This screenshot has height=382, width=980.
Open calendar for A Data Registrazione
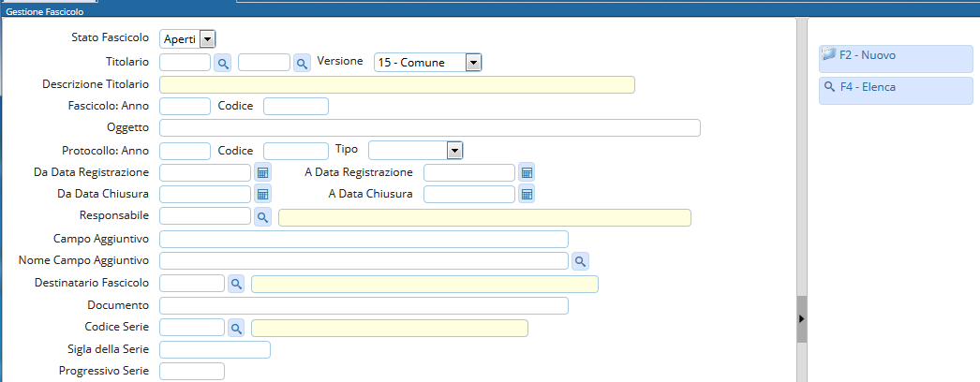527,172
